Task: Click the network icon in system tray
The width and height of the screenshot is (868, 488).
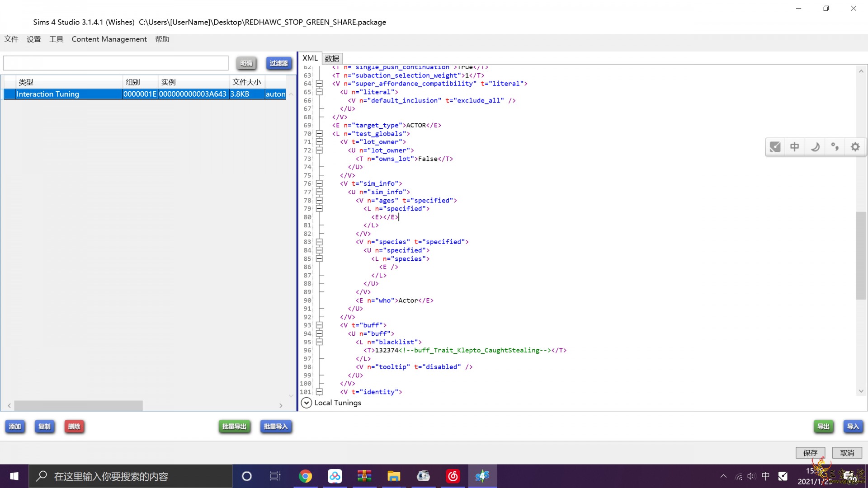Action: tap(738, 476)
